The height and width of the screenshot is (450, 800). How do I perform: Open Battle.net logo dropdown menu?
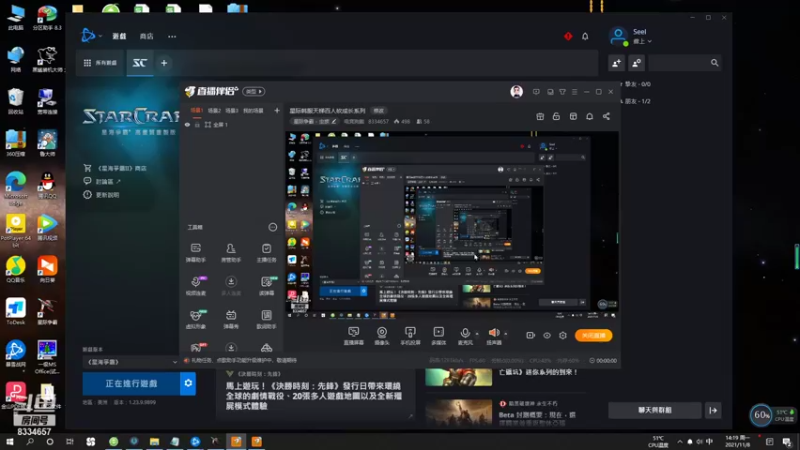pos(91,36)
